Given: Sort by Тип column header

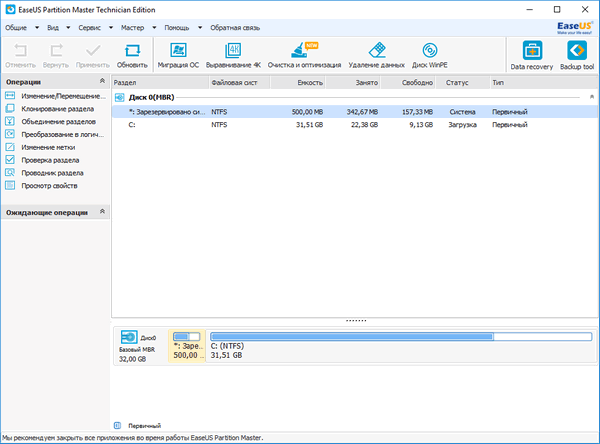Looking at the screenshot, I should (x=544, y=83).
